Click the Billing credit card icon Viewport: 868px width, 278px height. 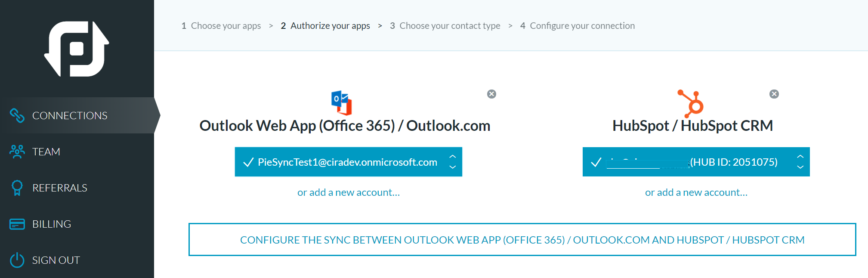point(17,224)
